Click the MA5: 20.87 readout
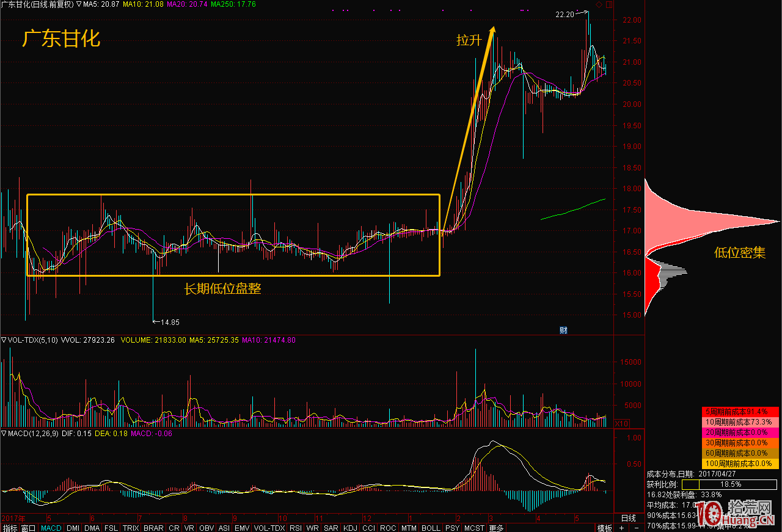 (x=101, y=4)
